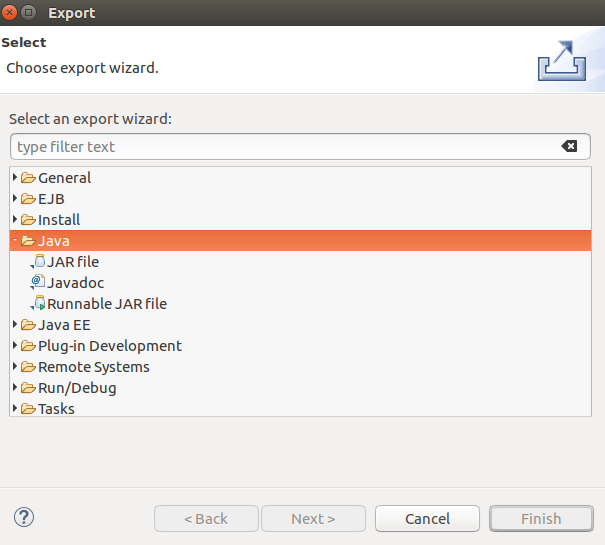Expand the EJB category arrow
The width and height of the screenshot is (605, 545).
tap(15, 199)
